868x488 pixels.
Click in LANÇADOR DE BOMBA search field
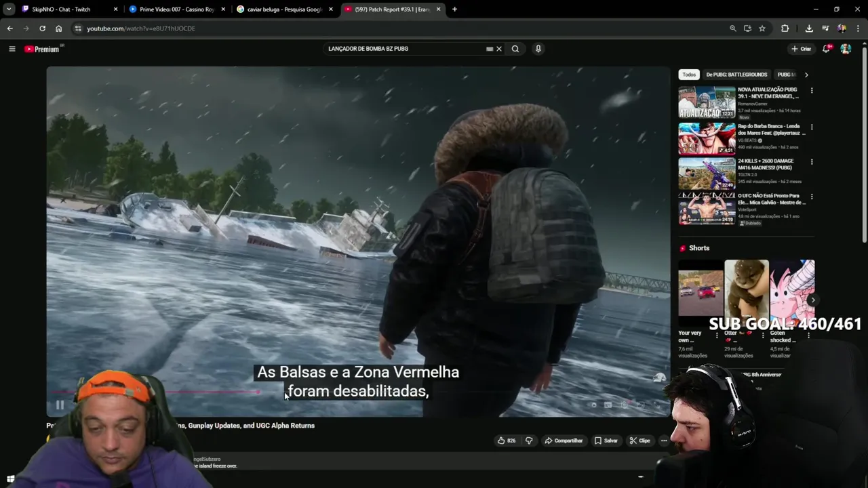pyautogui.click(x=404, y=49)
